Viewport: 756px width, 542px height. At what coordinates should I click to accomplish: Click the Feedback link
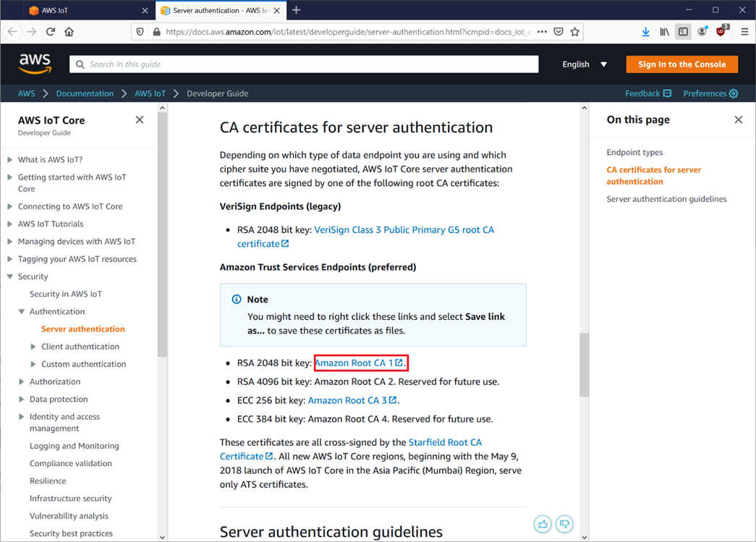pyautogui.click(x=648, y=93)
